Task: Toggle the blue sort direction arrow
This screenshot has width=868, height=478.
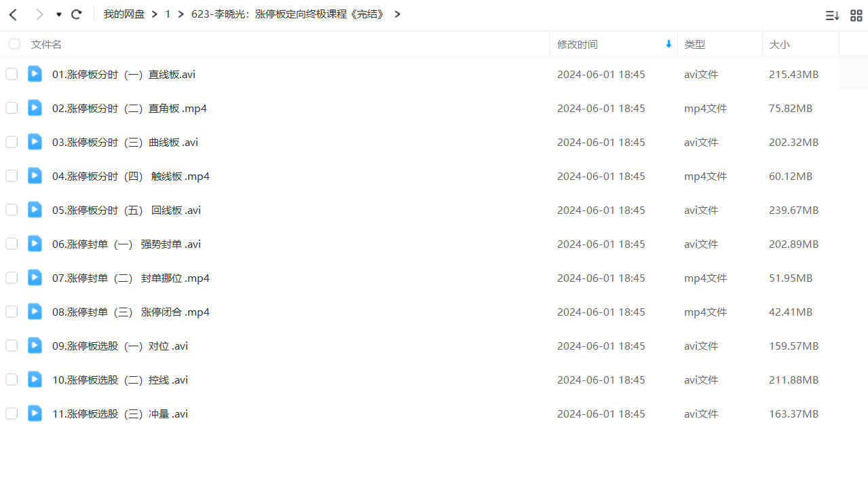Action: click(668, 44)
